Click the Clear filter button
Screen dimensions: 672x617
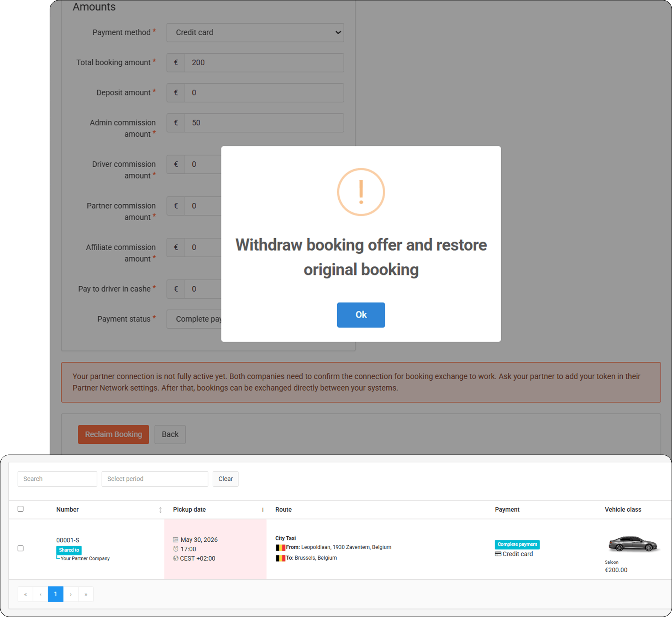225,479
